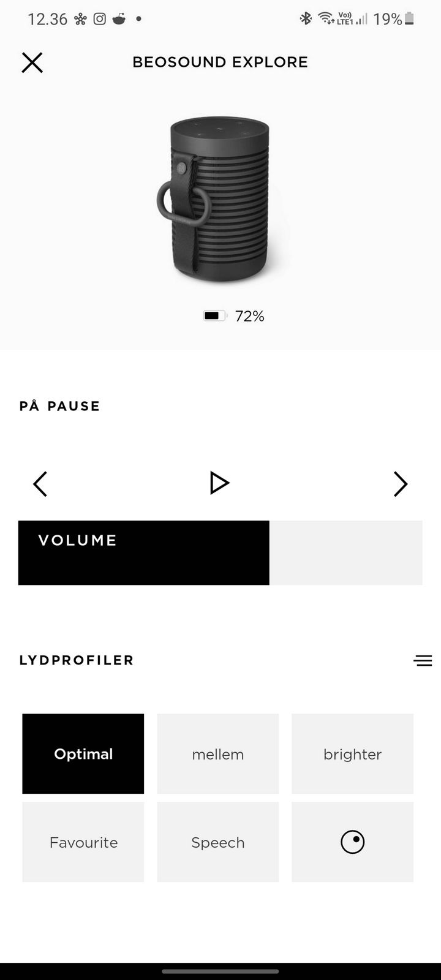Skip to the previous track
The image size is (441, 980).
[40, 484]
